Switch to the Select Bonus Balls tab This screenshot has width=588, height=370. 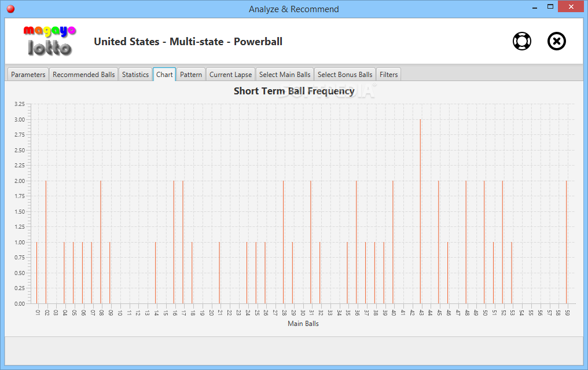[x=345, y=74]
